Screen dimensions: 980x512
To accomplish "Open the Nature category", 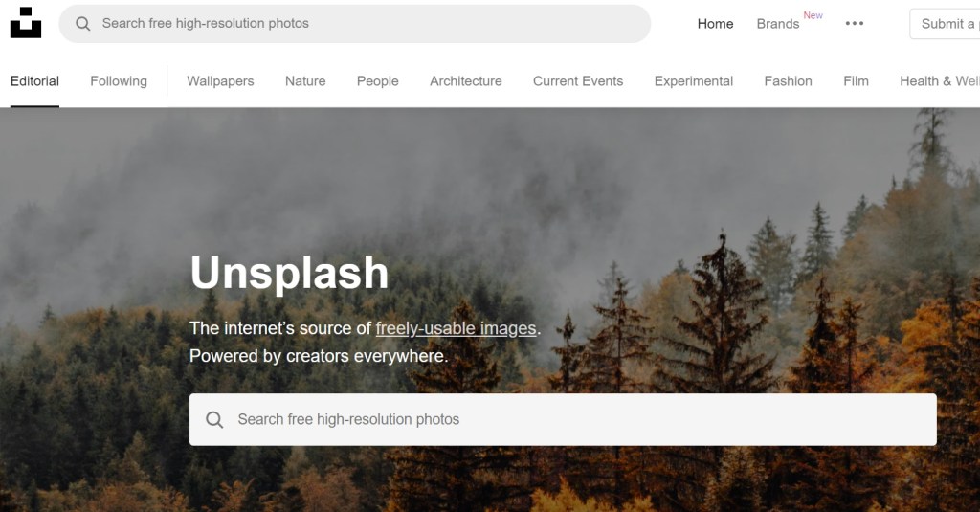I will [x=305, y=81].
